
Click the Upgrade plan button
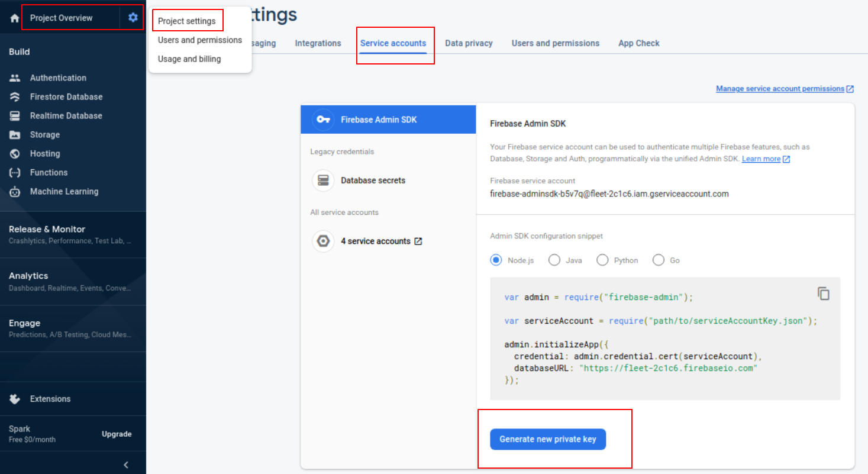[117, 434]
